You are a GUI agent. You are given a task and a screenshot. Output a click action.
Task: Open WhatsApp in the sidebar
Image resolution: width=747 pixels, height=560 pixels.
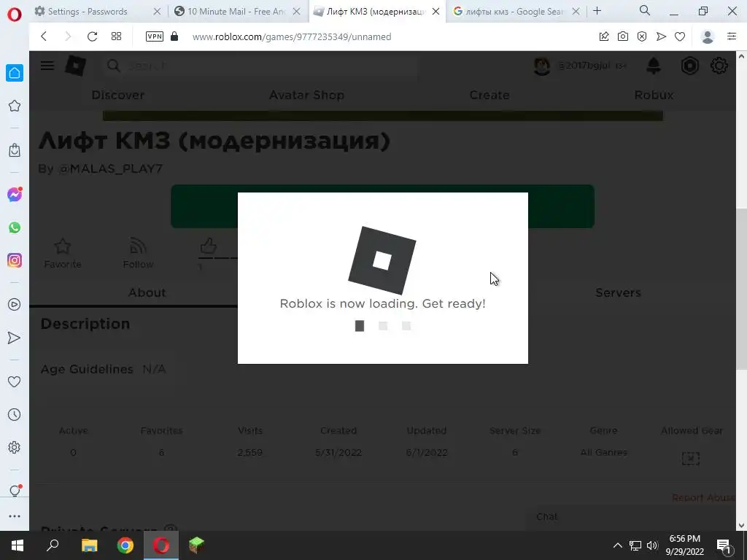[15, 227]
